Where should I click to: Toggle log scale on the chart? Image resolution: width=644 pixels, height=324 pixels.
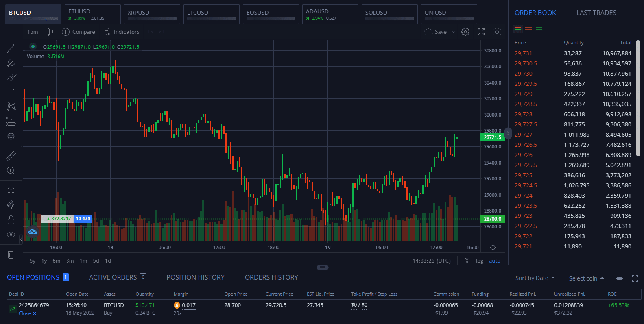[x=479, y=261]
